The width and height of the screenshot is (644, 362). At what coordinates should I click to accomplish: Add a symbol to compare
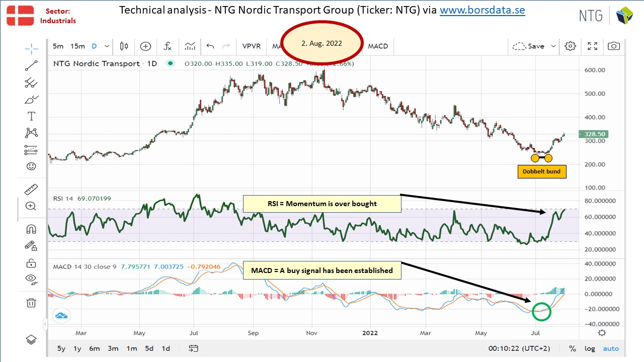(145, 46)
